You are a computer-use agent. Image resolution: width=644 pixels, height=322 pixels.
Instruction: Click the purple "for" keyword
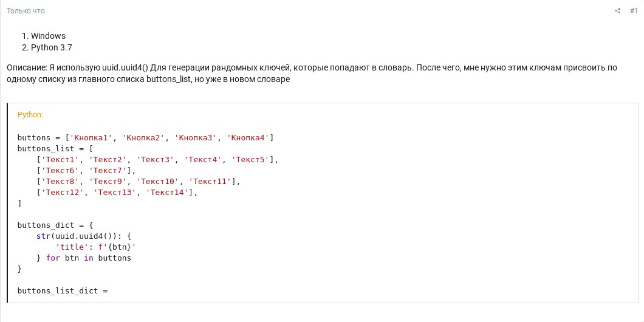(53, 258)
